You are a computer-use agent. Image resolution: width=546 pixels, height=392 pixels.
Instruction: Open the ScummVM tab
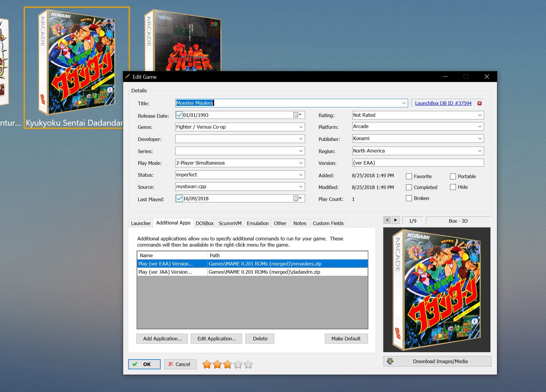[230, 223]
